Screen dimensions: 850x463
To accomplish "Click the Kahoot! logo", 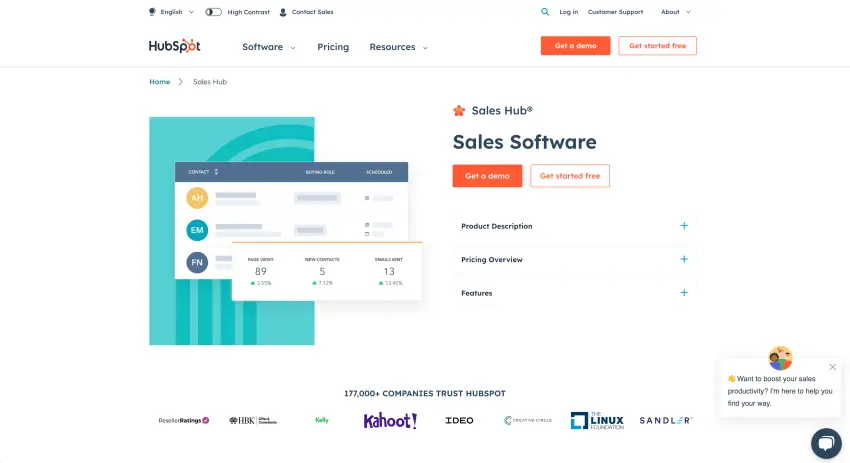I will 390,420.
